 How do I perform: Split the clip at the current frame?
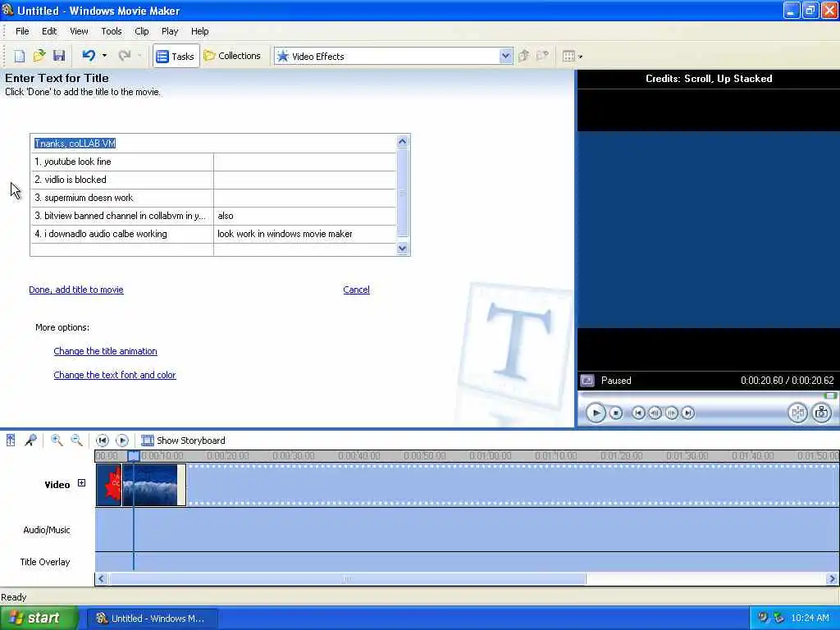tap(797, 413)
